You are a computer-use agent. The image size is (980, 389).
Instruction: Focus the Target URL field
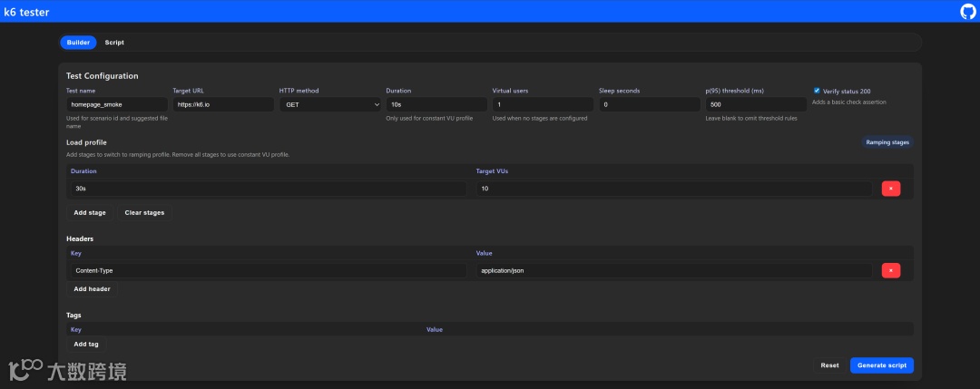[224, 104]
